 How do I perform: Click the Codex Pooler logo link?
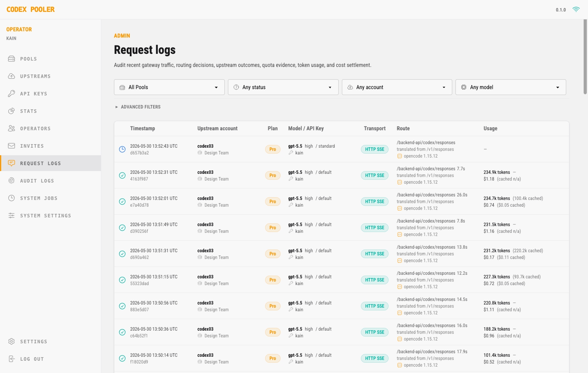click(x=30, y=10)
